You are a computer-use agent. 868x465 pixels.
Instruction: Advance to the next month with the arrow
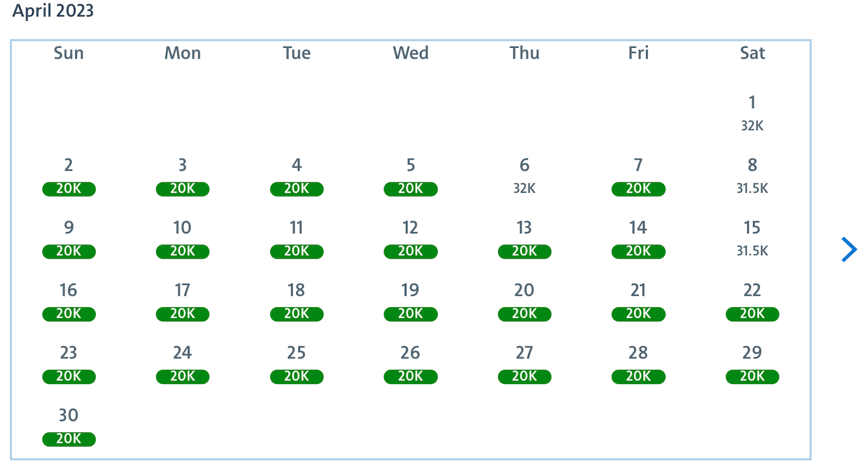pos(848,250)
